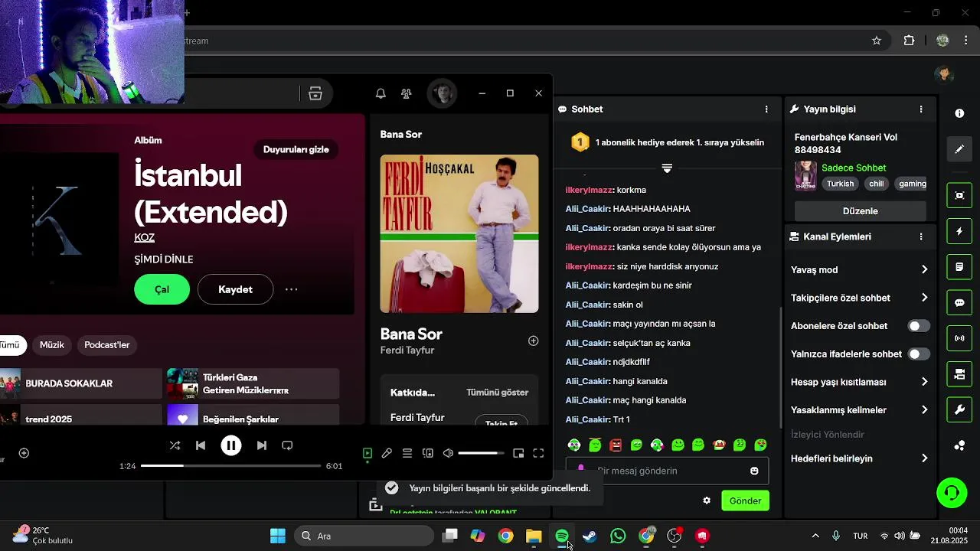Open the Now Playing view icon

click(367, 453)
